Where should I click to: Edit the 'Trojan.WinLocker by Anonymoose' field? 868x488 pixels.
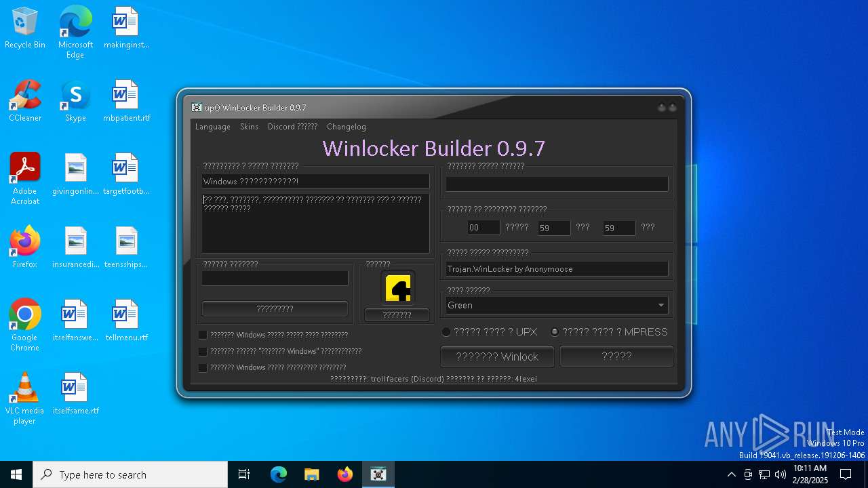point(557,269)
